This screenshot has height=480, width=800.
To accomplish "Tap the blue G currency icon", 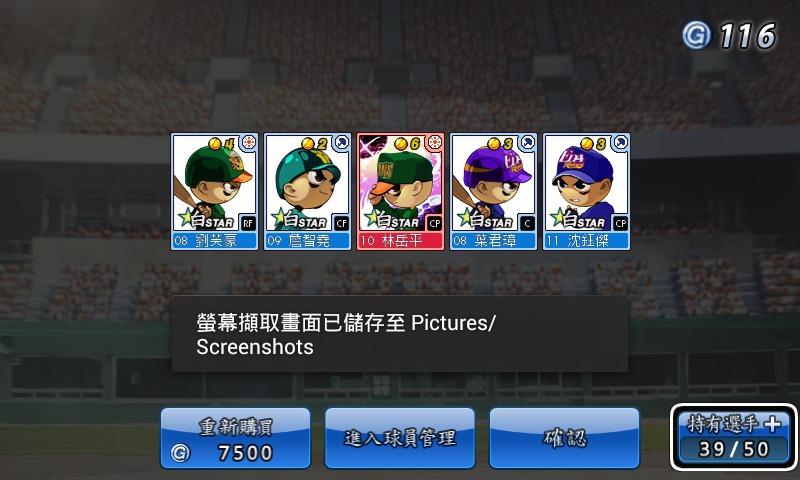I will coord(696,35).
